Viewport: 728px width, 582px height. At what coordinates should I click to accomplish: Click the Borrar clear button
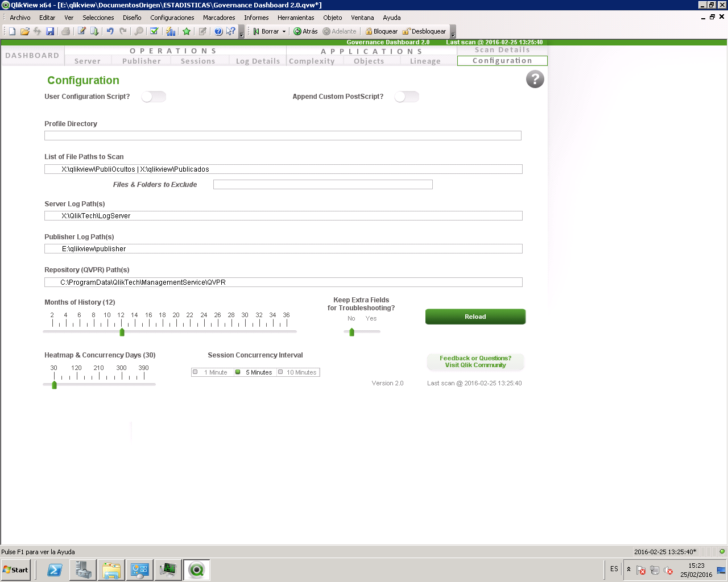266,31
